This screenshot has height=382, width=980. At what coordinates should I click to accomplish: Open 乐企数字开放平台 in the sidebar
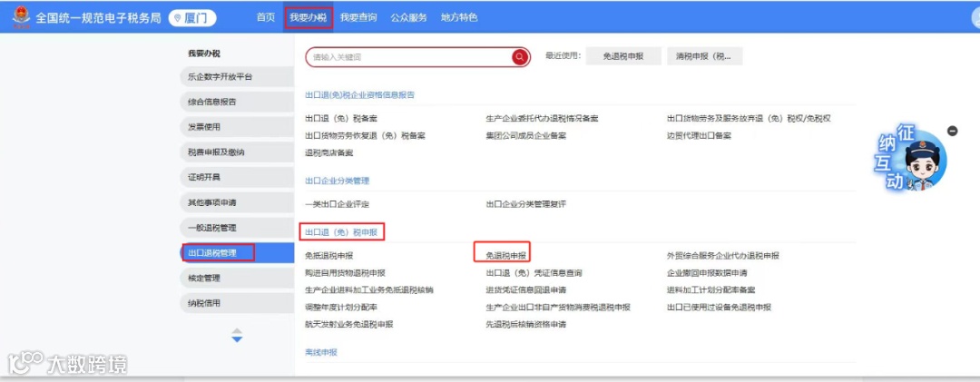pos(236,77)
